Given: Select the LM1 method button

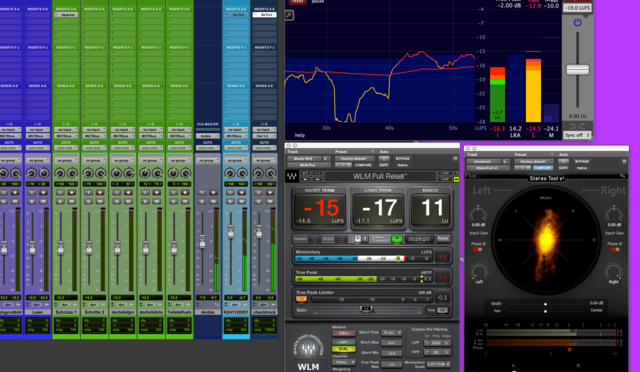Looking at the screenshot, I should coord(343,342).
